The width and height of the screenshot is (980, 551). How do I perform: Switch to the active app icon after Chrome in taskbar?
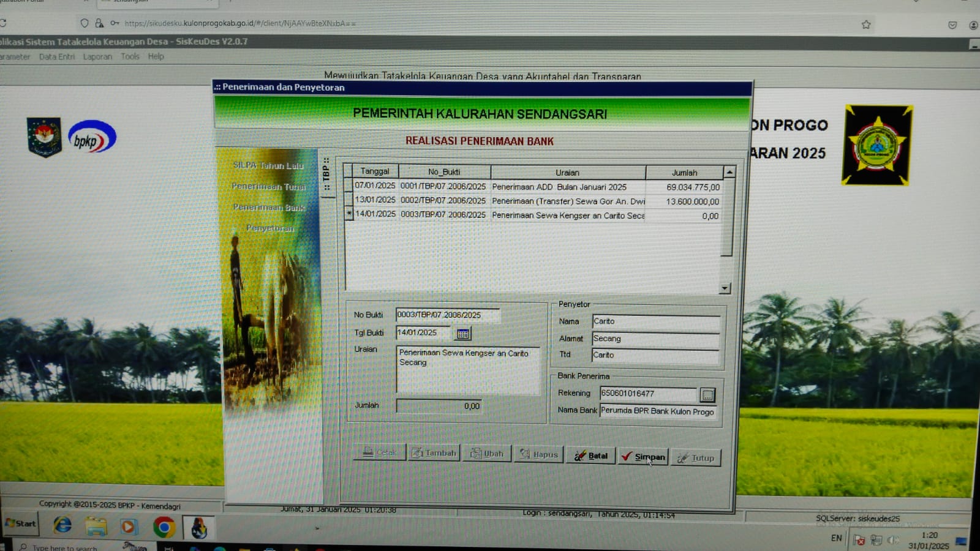point(198,528)
